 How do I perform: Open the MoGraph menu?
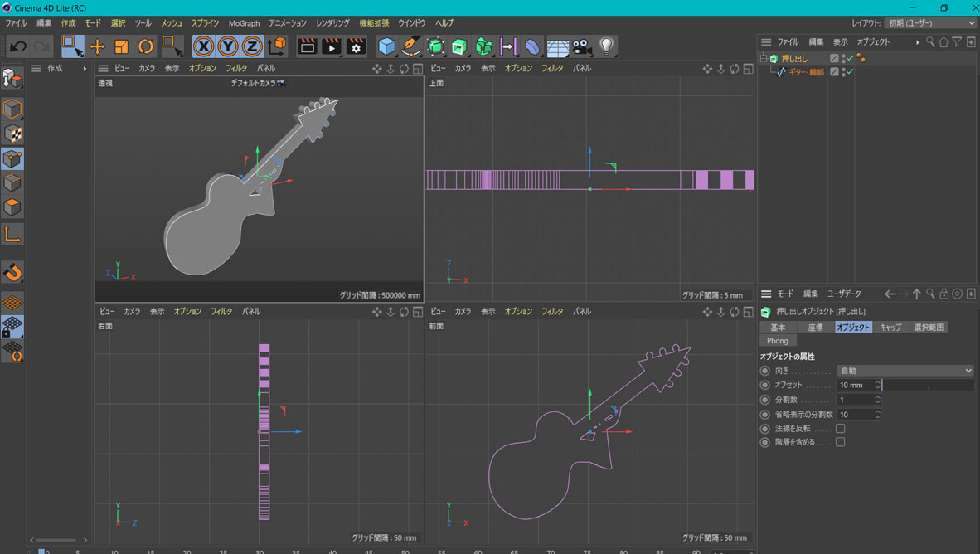[244, 23]
